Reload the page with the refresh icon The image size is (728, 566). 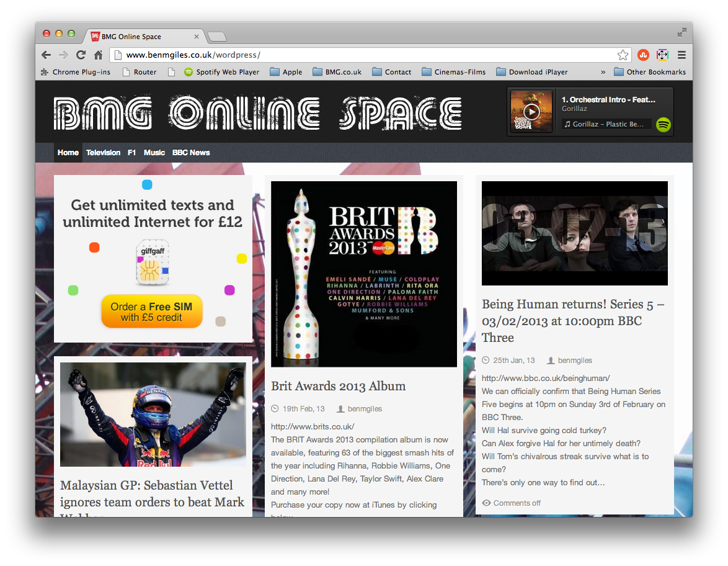click(x=81, y=55)
